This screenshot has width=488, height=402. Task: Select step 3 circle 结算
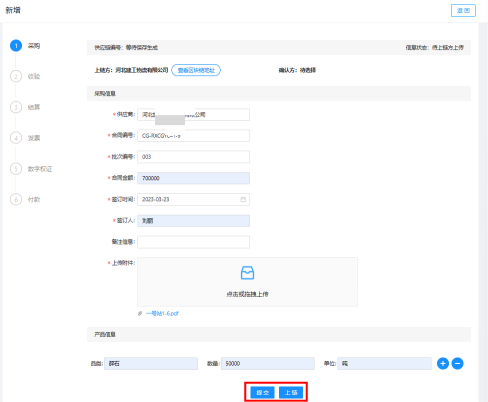tap(16, 107)
